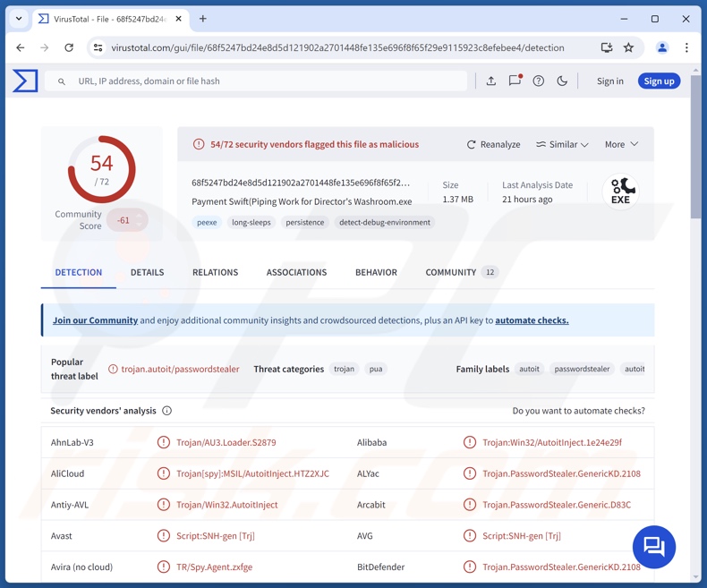Open a new browser tab
707x588 pixels.
(x=203, y=19)
